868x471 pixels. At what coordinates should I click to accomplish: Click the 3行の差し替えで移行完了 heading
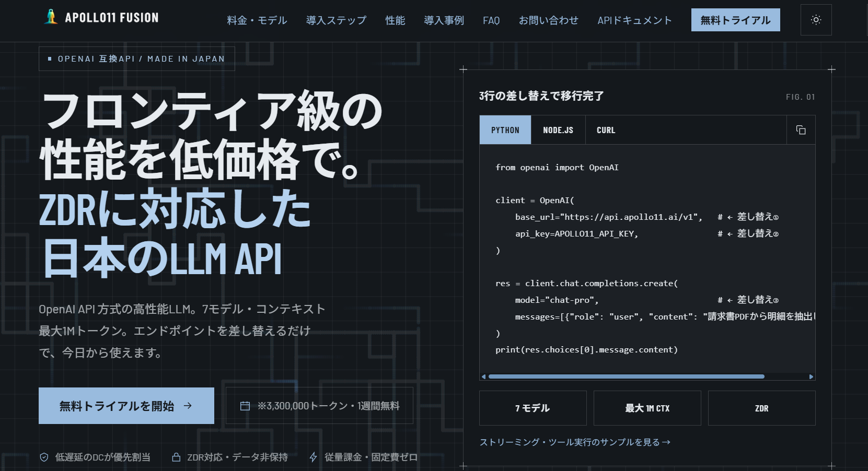pos(541,96)
